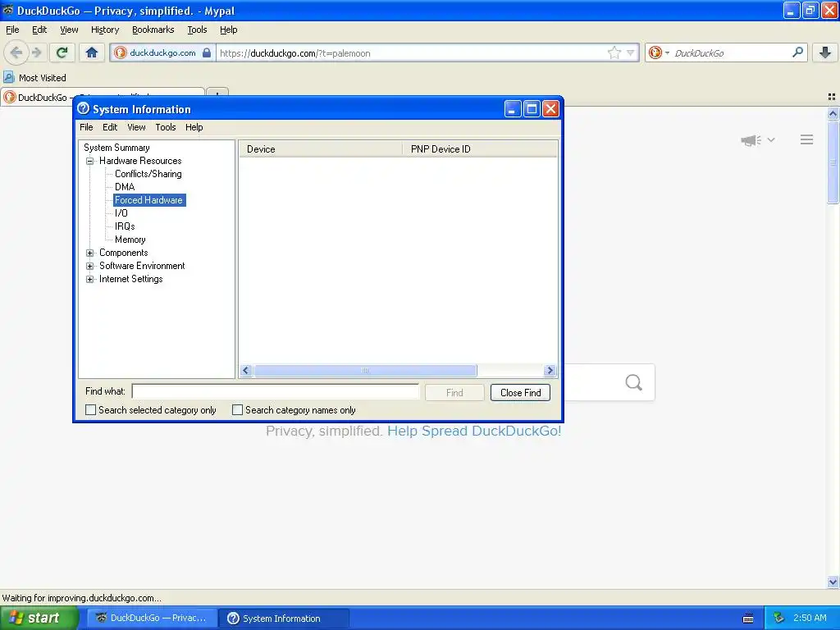
Task: Open System Information Edit menu
Action: [110, 127]
